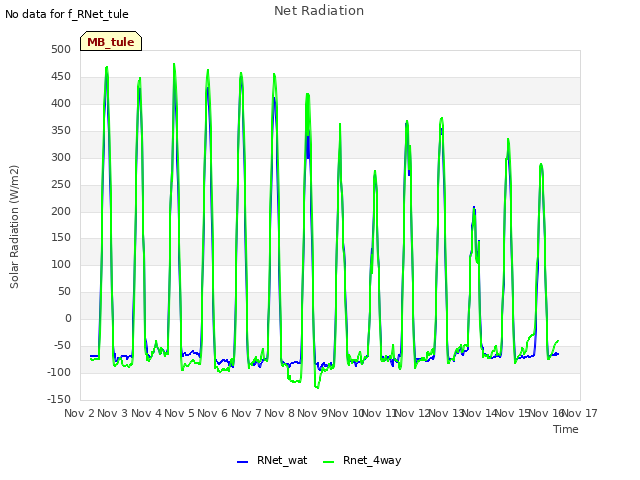Click the Nov 13 low peak near 200 W/m2
The width and height of the screenshot is (640, 480).
click(x=474, y=208)
